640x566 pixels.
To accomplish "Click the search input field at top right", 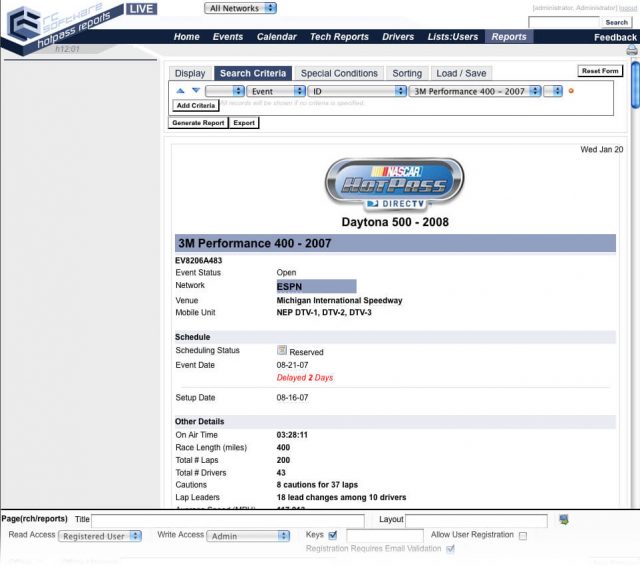I will (564, 22).
